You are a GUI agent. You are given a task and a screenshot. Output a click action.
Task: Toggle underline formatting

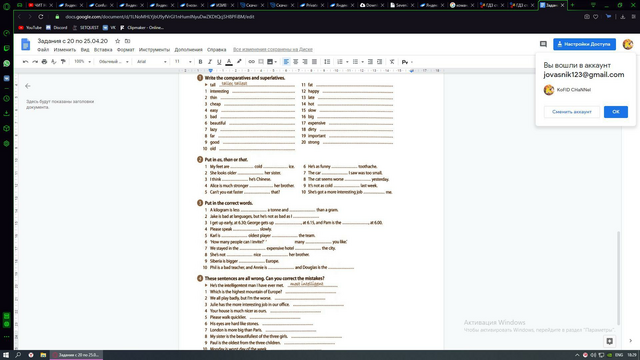click(x=219, y=62)
